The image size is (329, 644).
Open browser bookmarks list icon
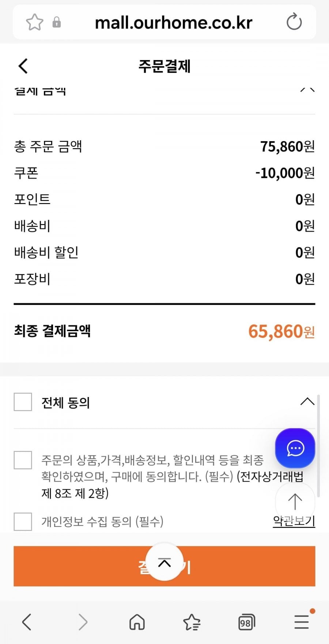tap(192, 622)
